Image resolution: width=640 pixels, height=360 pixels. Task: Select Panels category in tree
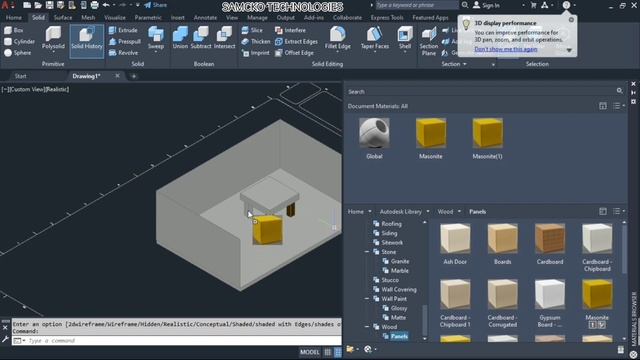click(x=399, y=336)
